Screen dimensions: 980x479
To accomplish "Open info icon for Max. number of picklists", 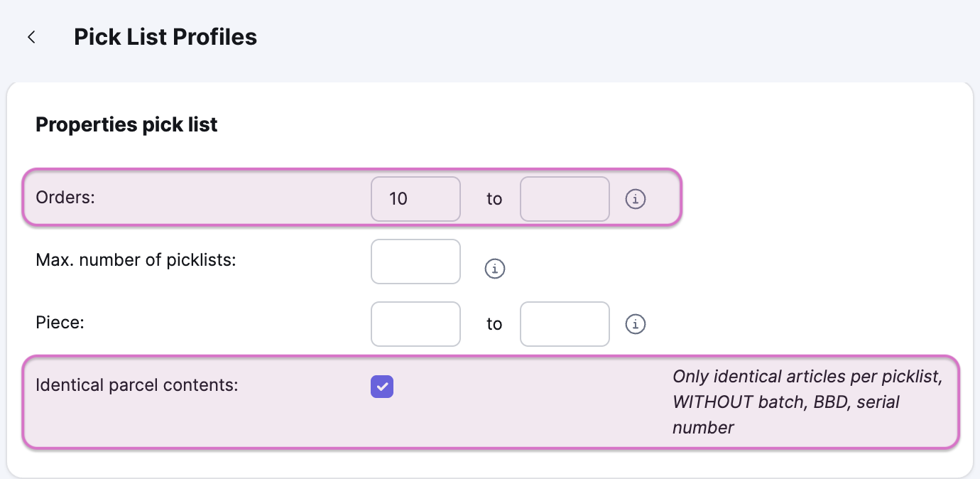I will click(495, 269).
